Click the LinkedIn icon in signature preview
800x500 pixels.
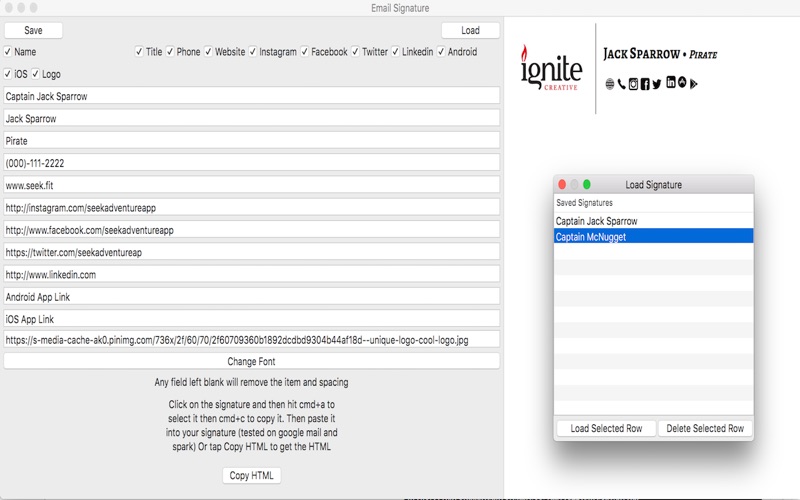[670, 83]
